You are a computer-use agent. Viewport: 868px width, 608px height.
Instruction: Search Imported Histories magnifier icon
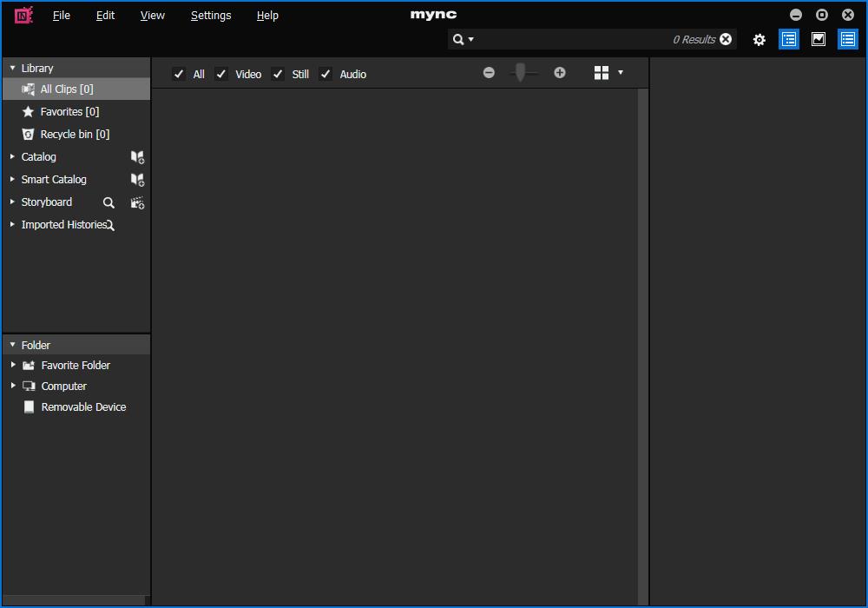pyautogui.click(x=110, y=225)
